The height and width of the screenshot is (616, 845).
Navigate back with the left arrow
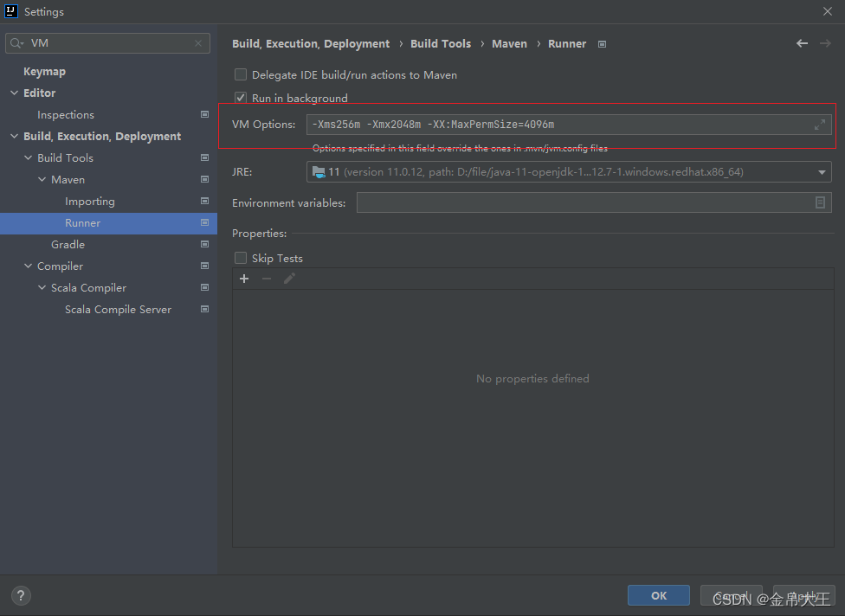point(802,43)
